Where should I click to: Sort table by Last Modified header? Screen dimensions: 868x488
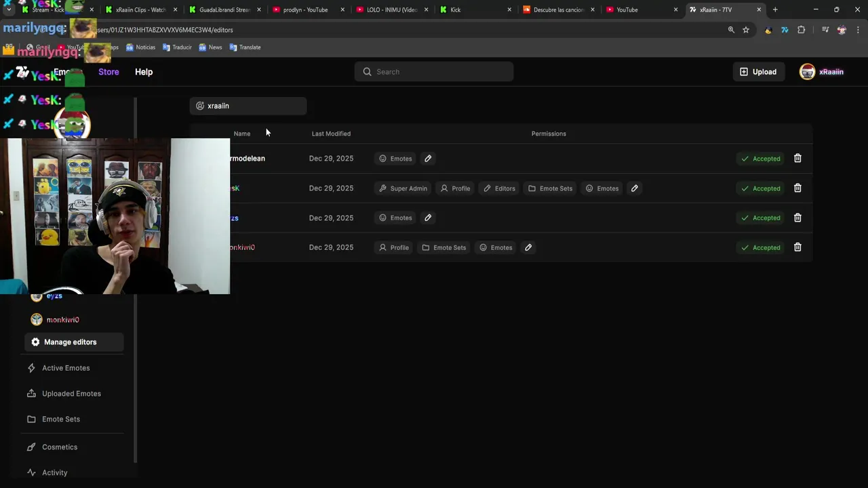[331, 134]
